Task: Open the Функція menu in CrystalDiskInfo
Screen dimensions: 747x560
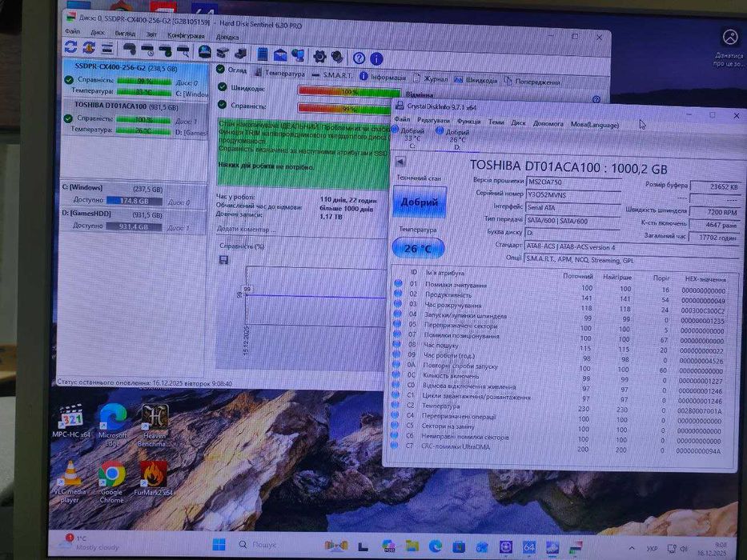Action: (469, 122)
